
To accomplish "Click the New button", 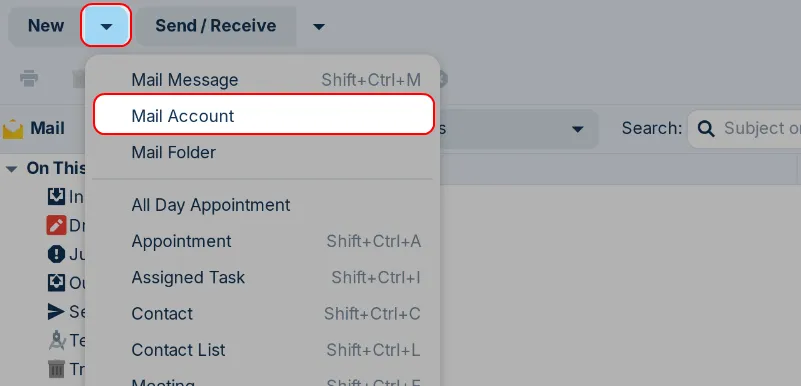I will [45, 26].
